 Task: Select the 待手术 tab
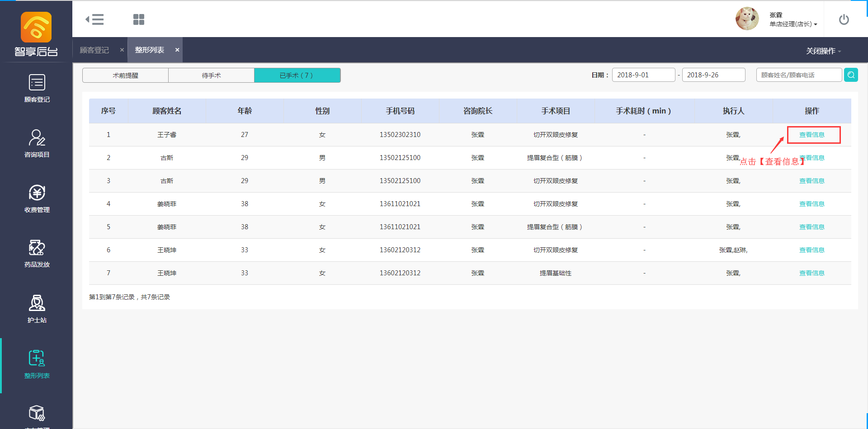(211, 75)
